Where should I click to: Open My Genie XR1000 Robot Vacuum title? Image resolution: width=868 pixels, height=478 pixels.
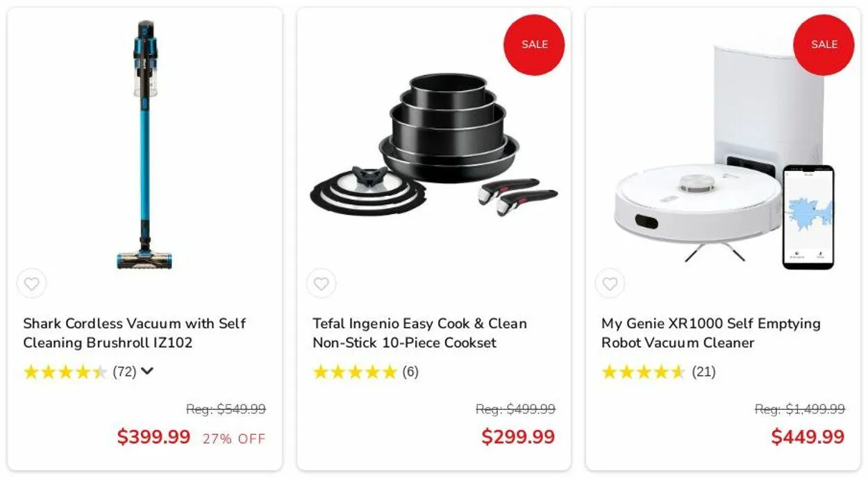coord(711,333)
